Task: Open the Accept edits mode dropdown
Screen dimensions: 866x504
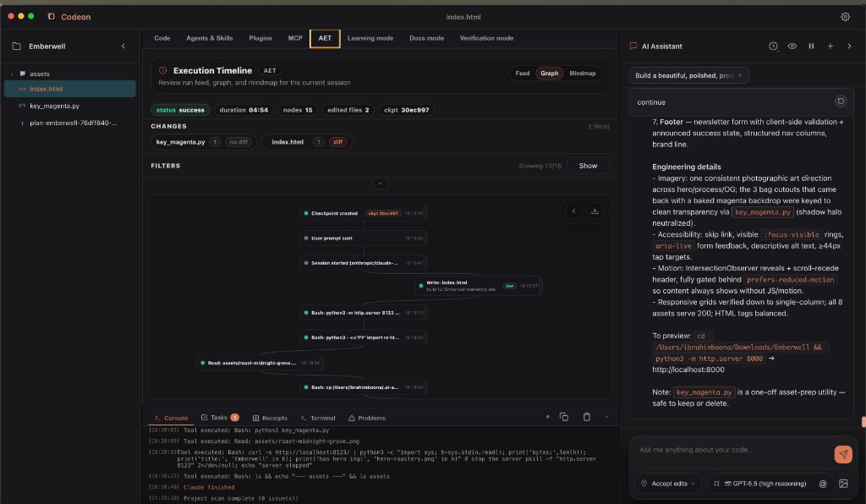Action: [x=668, y=484]
